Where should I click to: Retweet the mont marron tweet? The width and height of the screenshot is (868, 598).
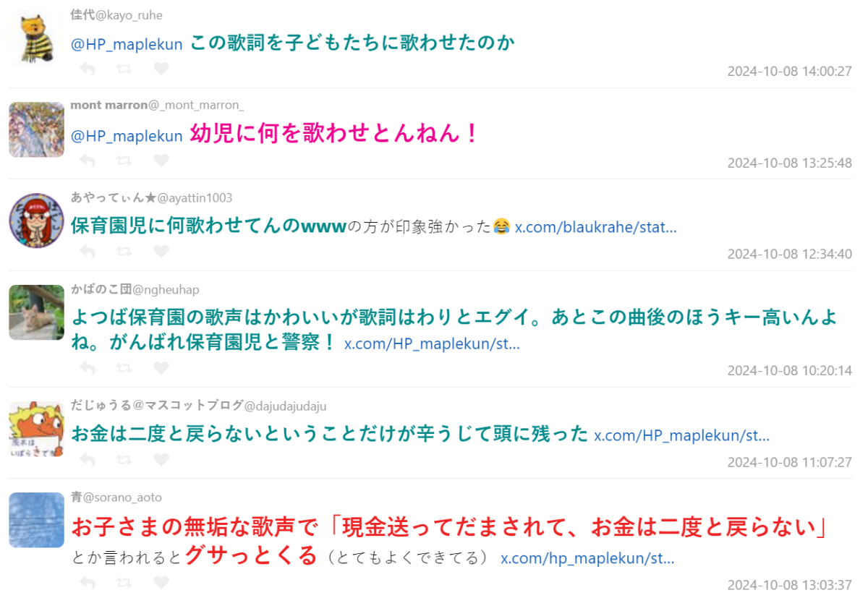coord(124,160)
